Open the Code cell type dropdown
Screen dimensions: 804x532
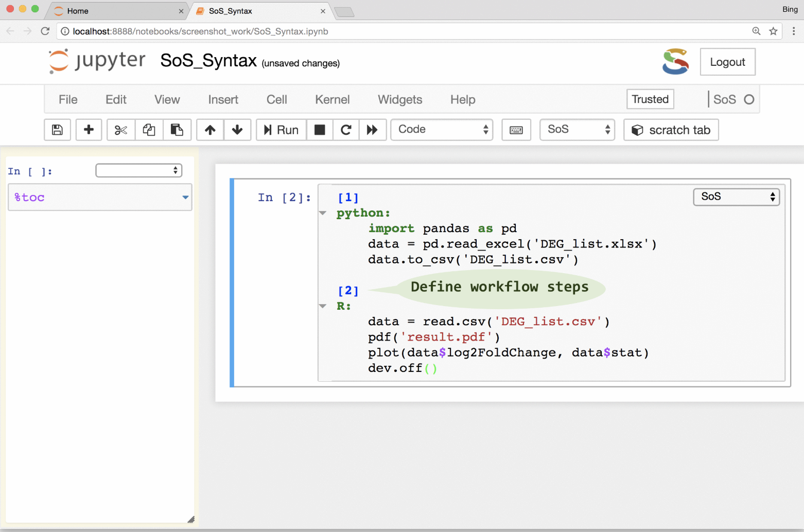pos(442,130)
